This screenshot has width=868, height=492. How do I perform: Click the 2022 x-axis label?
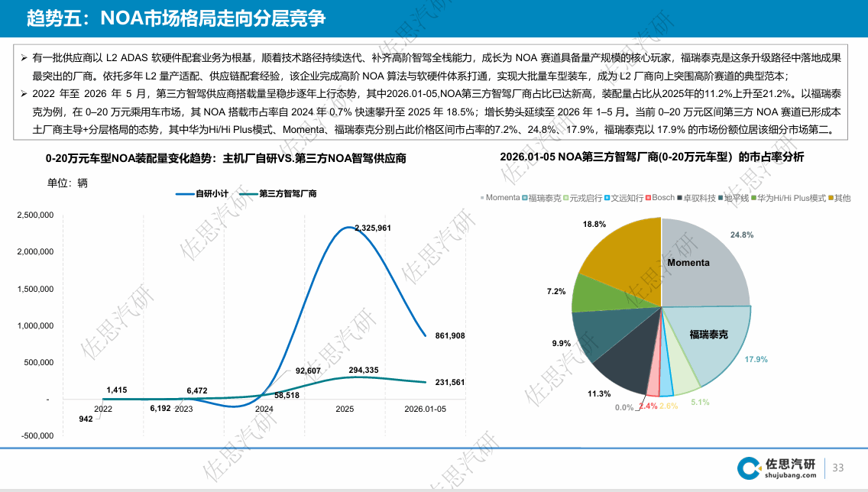(x=103, y=409)
